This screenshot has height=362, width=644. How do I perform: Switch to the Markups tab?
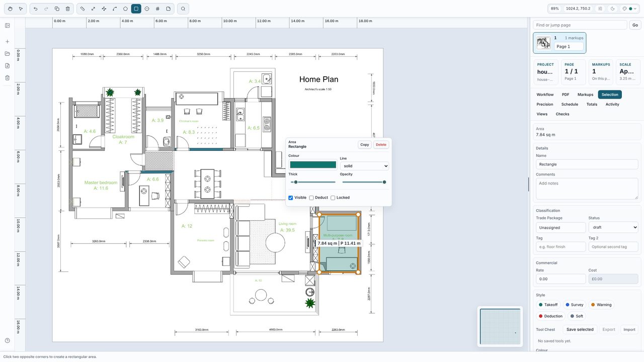pos(585,95)
